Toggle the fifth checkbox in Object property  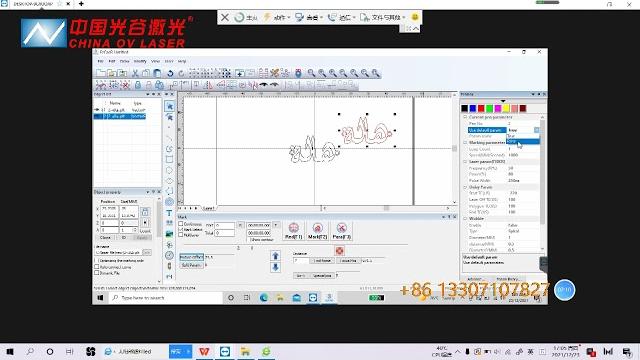point(97,267)
